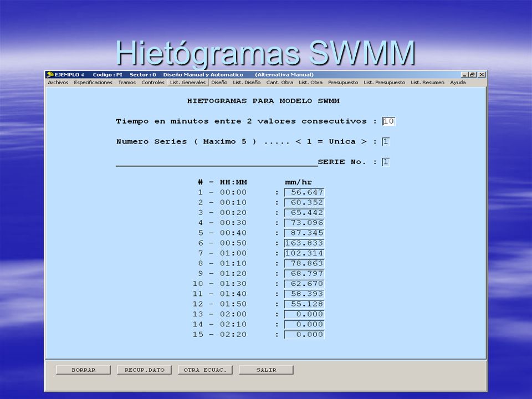Focus the Numero Series input field
Viewport: 532px width, 399px height.
(x=386, y=142)
